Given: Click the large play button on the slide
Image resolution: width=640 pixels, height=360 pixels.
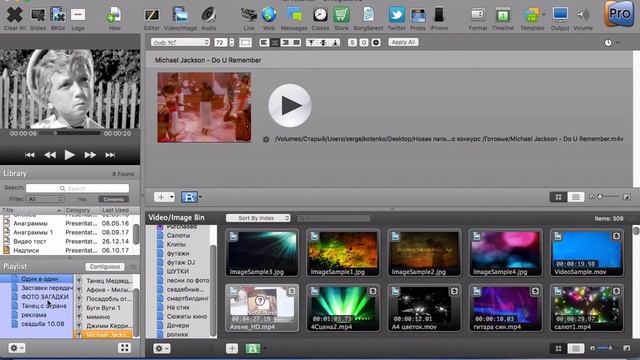Looking at the screenshot, I should [x=290, y=106].
